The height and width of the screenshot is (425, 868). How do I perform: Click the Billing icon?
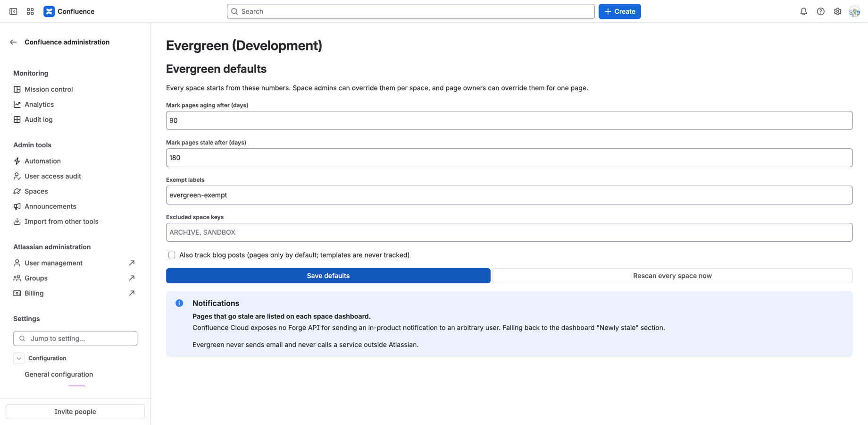pyautogui.click(x=17, y=293)
